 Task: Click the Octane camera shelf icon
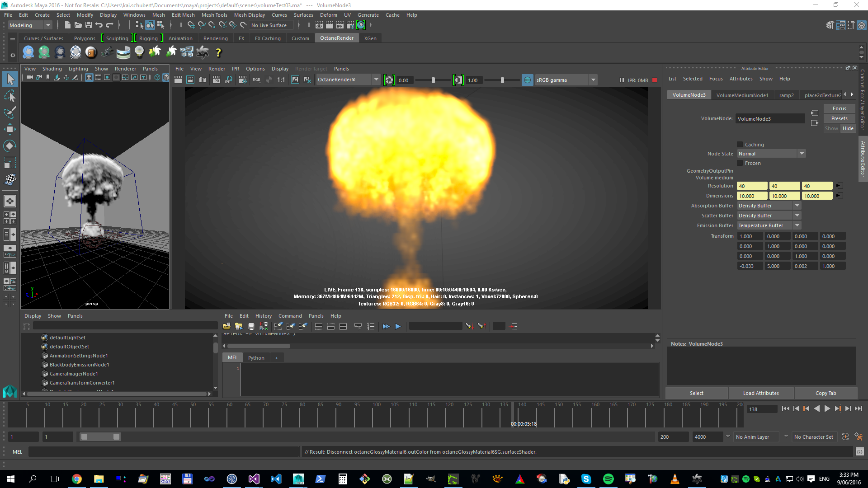(x=107, y=52)
